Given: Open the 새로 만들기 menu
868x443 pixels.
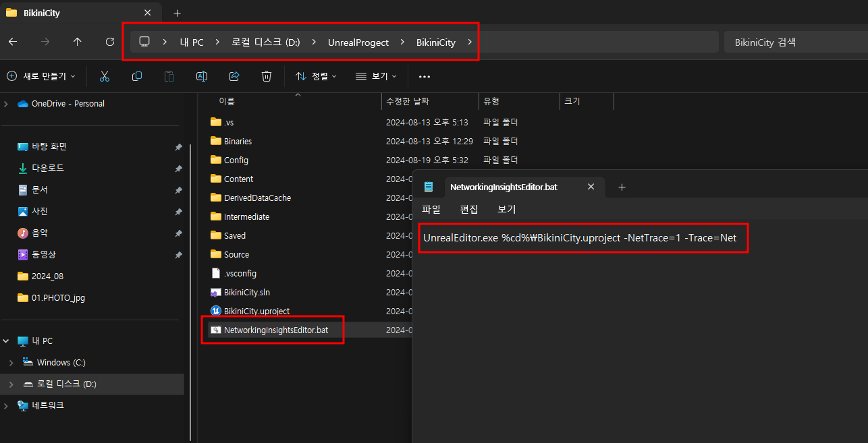Looking at the screenshot, I should coord(41,76).
